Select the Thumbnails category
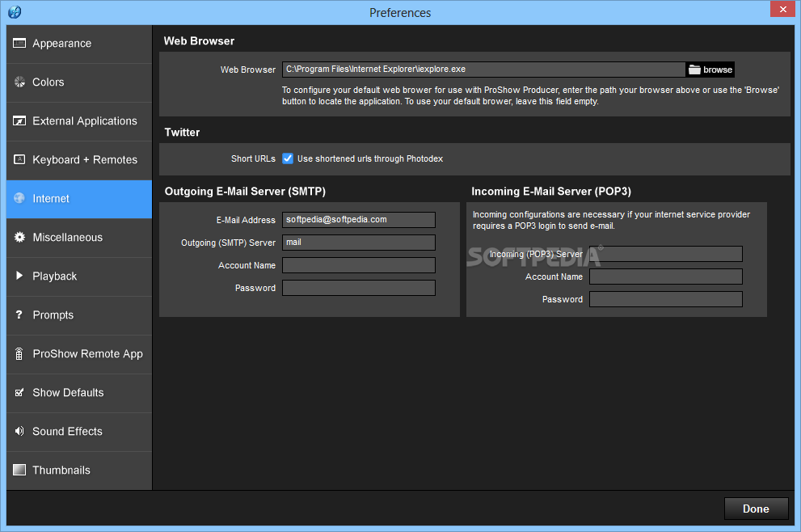 click(x=79, y=471)
